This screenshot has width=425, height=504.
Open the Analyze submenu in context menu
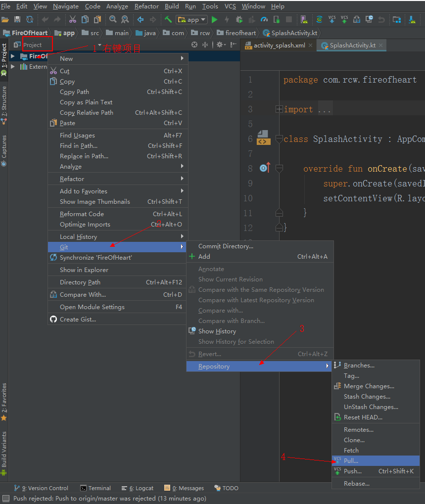118,167
